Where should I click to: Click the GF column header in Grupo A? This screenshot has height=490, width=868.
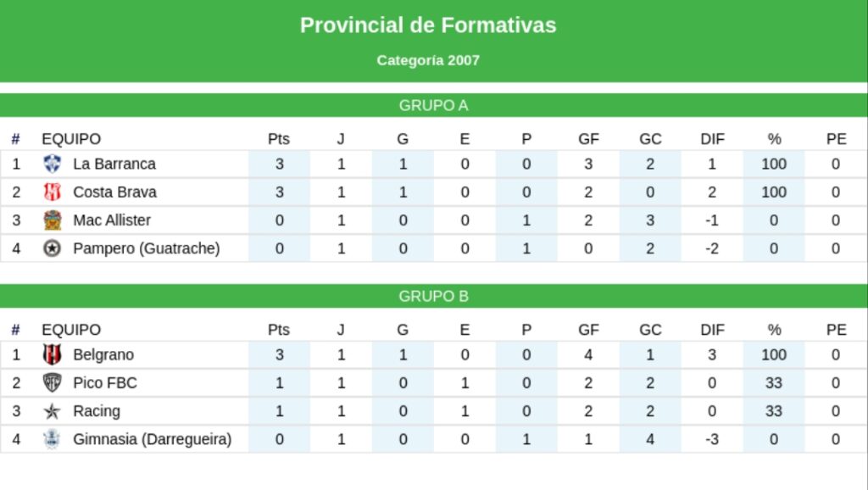pyautogui.click(x=588, y=139)
